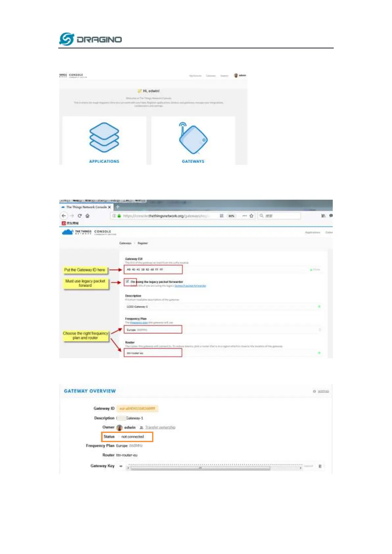Image resolution: width=392 pixels, height=554 pixels.
Task: Click the 'ttn-router-eu' overview value
Action: click(x=127, y=455)
